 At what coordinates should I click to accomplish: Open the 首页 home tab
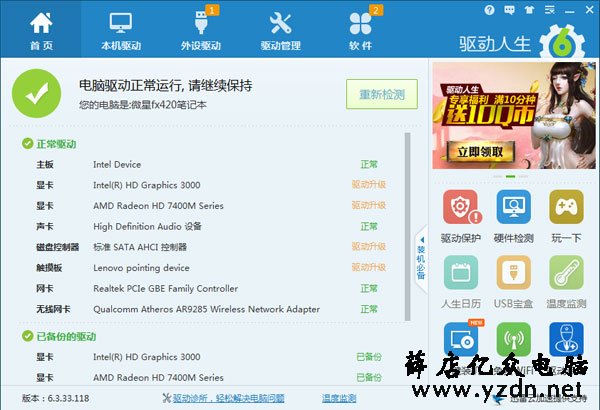click(x=41, y=30)
